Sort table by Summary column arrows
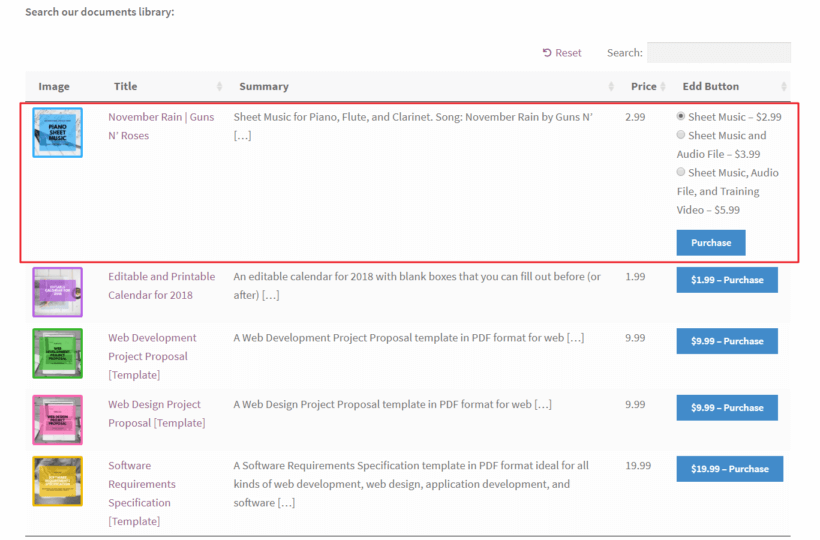Viewport: 820px width, 540px height. pos(611,87)
